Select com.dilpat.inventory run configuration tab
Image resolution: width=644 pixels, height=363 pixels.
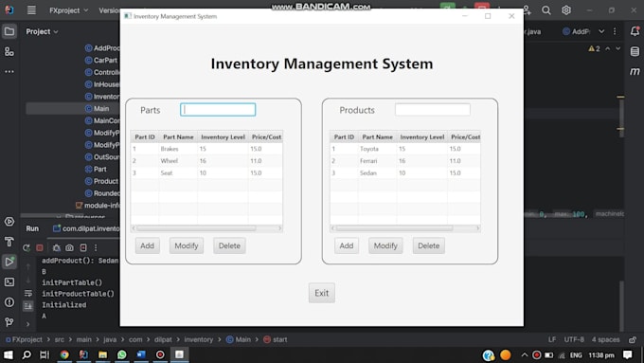[86, 228]
